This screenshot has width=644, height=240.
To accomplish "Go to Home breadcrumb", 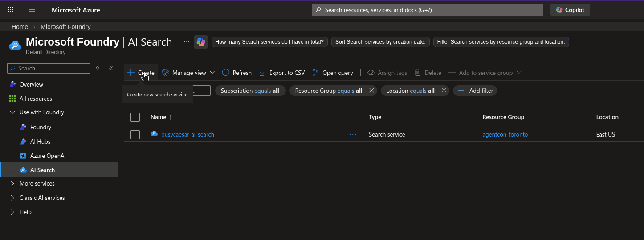I will [20, 27].
